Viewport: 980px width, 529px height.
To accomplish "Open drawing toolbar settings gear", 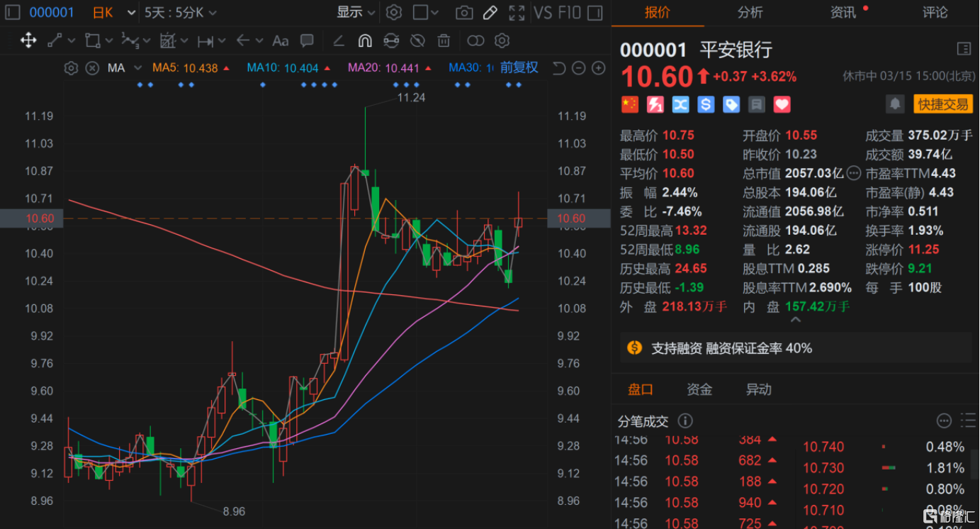I will (502, 40).
